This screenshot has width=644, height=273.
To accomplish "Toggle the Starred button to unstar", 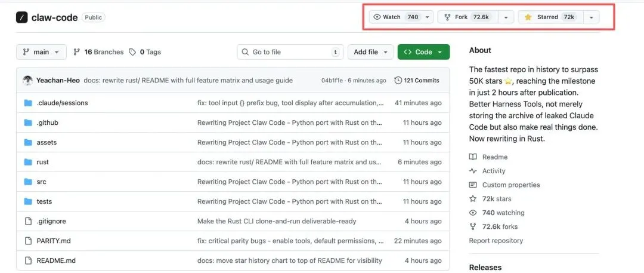I will pyautogui.click(x=549, y=17).
